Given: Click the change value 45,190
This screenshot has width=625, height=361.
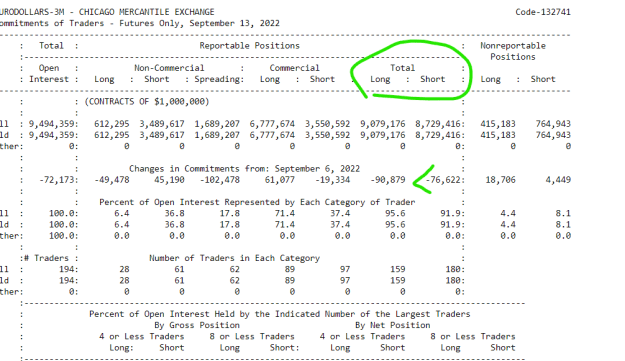Looking at the screenshot, I should coord(169,180).
